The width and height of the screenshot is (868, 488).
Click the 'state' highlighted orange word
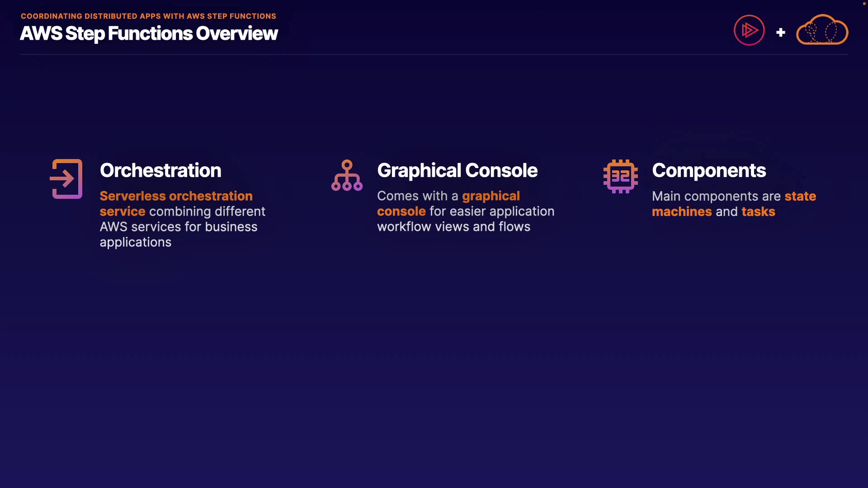tap(800, 196)
